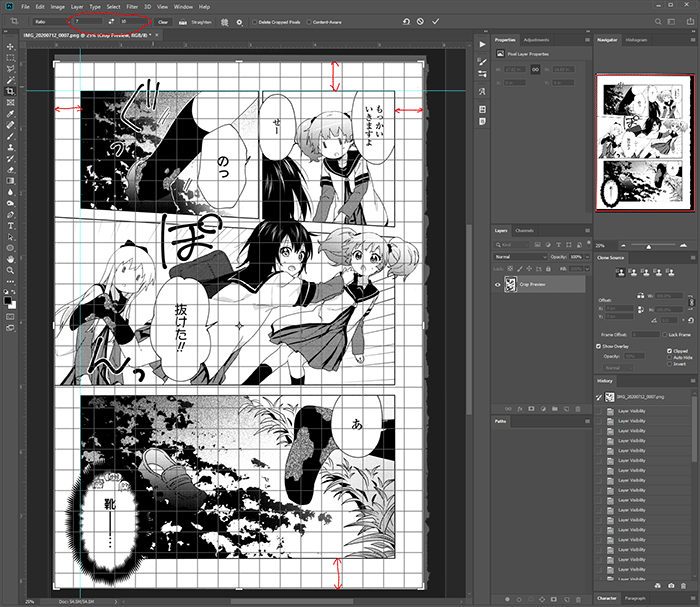Expand the layer Opacity dropdown
Image resolution: width=700 pixels, height=607 pixels.
click(587, 257)
